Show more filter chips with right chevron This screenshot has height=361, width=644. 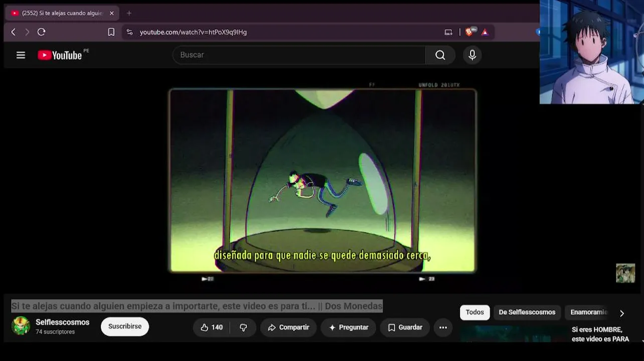tap(622, 313)
